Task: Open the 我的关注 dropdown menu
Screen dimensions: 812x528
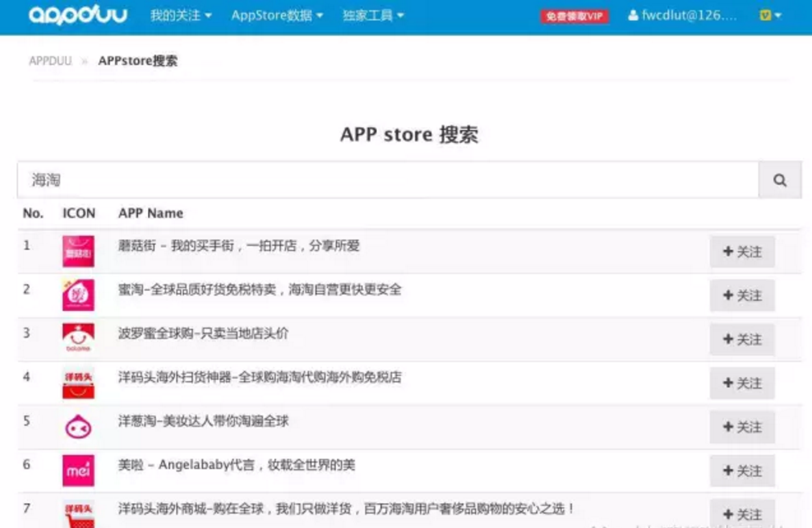Action: pyautogui.click(x=181, y=15)
